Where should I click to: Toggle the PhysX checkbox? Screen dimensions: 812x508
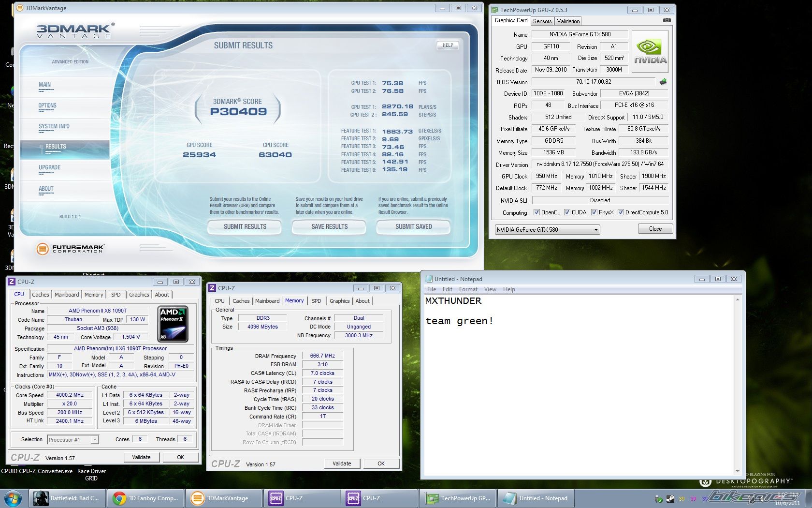pyautogui.click(x=594, y=212)
